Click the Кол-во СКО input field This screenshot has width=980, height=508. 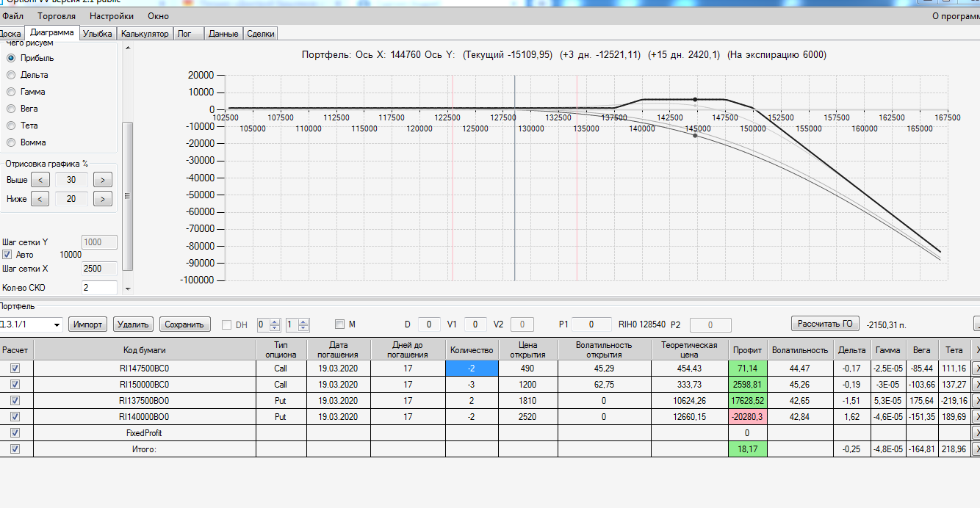pos(99,288)
